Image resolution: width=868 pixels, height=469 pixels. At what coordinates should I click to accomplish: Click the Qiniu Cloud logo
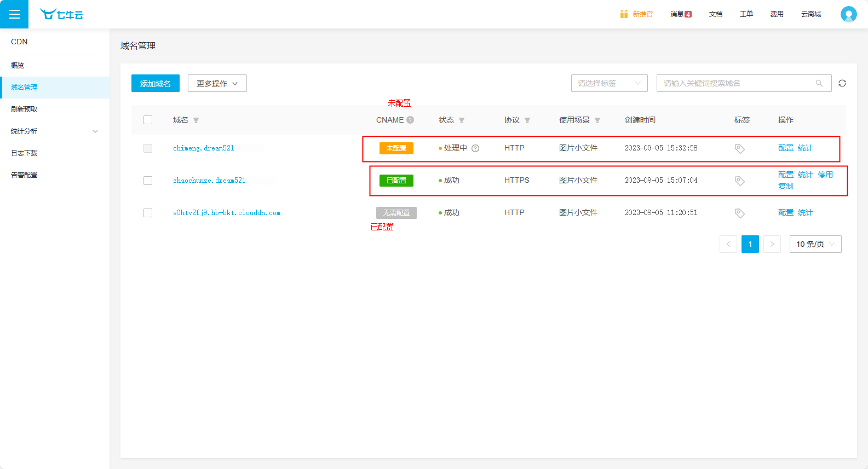pos(61,14)
